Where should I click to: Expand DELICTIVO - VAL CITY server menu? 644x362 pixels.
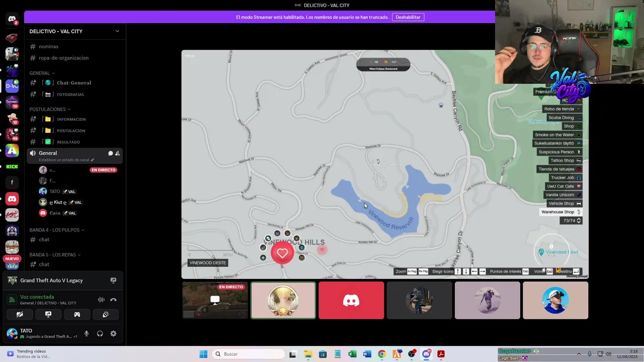pos(117,31)
